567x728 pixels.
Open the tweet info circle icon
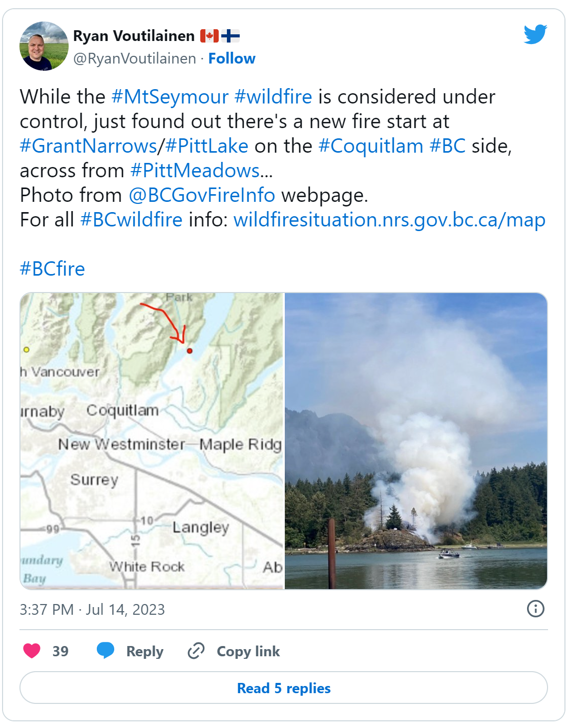(x=536, y=609)
